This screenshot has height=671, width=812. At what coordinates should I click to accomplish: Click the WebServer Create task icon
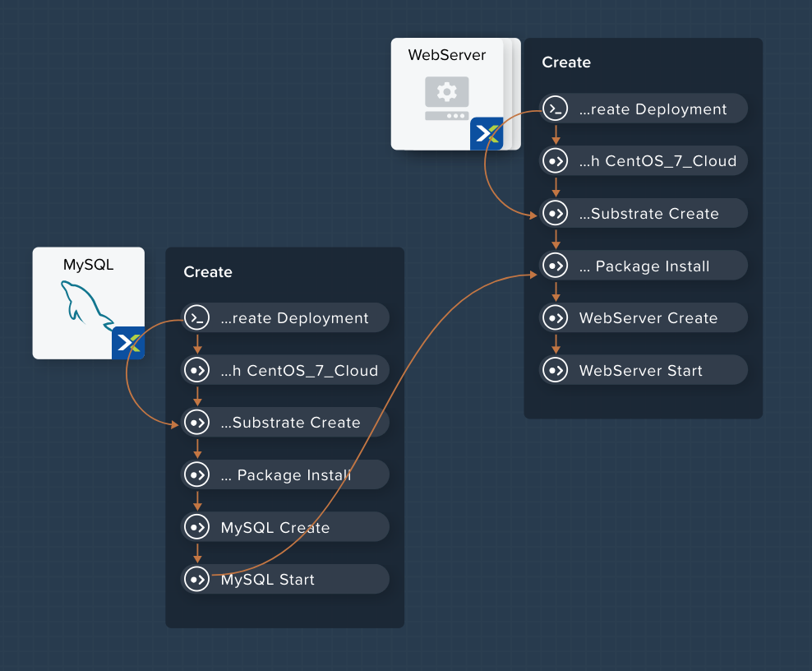556,317
